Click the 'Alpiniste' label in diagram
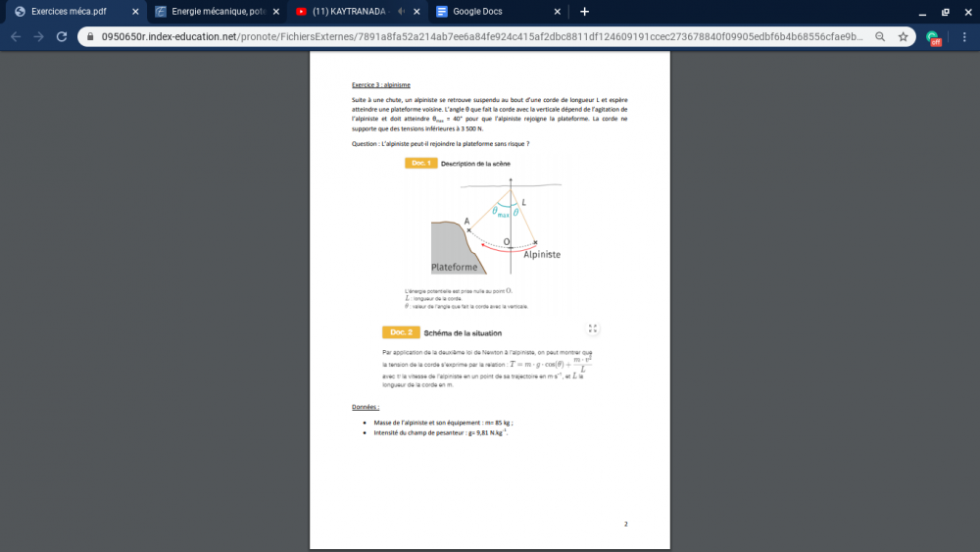This screenshot has width=980, height=552. point(542,255)
